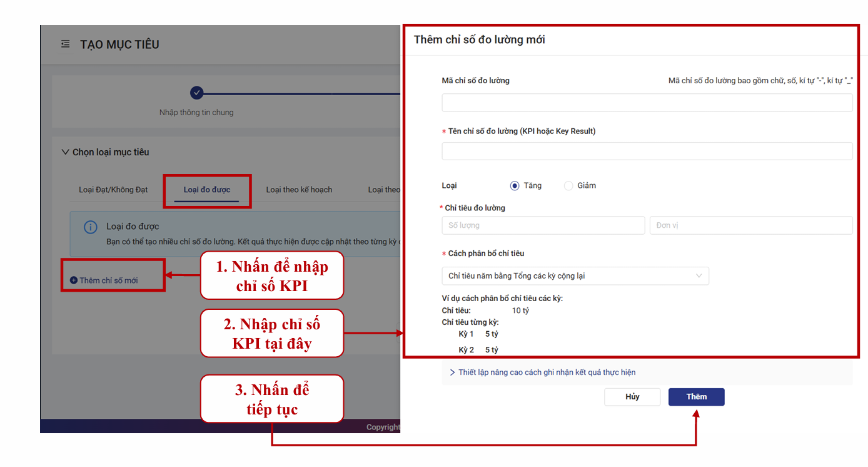Click the hamburger menu icon beside TẠO MỤC TIÊU

coord(65,44)
